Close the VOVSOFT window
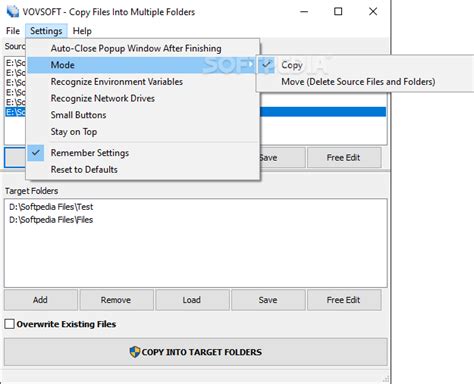Image resolution: width=474 pixels, height=384 pixels. click(x=373, y=12)
